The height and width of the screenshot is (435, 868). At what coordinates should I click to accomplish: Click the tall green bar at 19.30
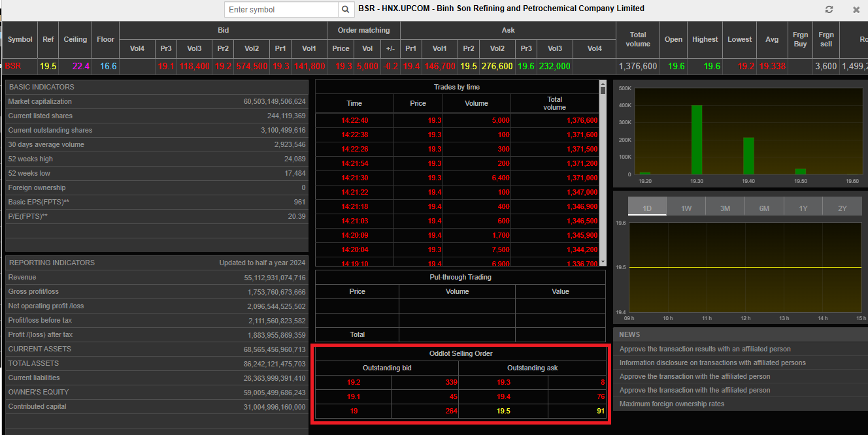click(x=697, y=140)
